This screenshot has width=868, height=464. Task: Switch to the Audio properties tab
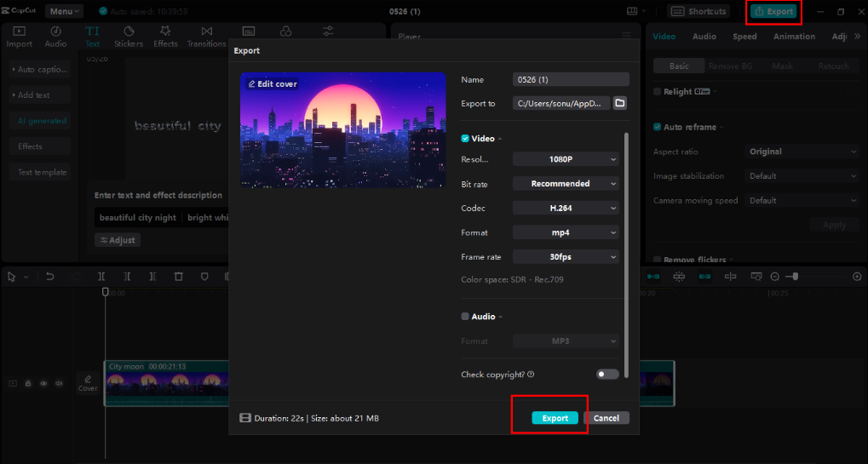click(704, 37)
